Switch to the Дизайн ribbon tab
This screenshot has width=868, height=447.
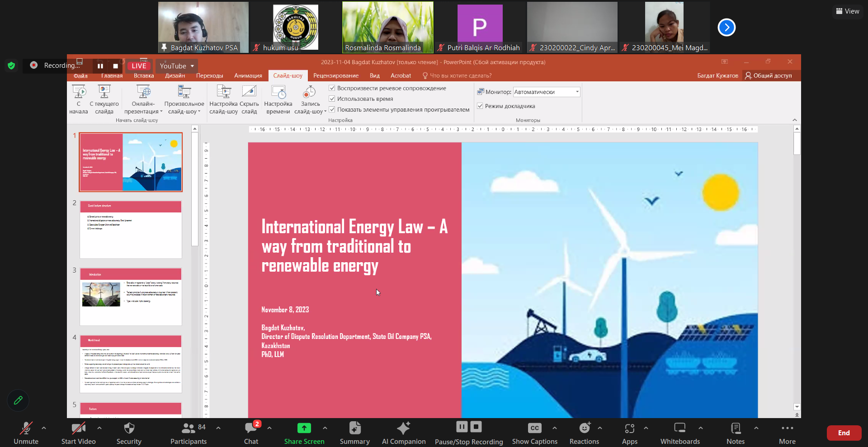pyautogui.click(x=175, y=75)
